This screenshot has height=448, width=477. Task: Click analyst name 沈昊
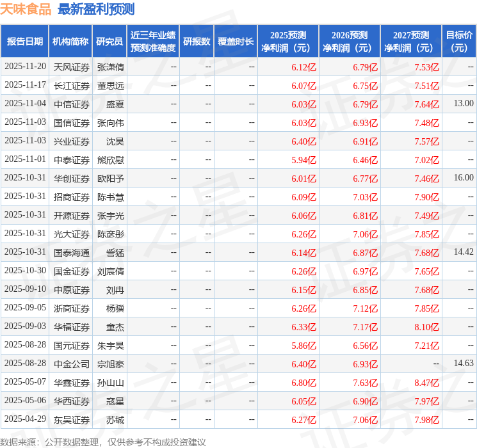coord(115,141)
